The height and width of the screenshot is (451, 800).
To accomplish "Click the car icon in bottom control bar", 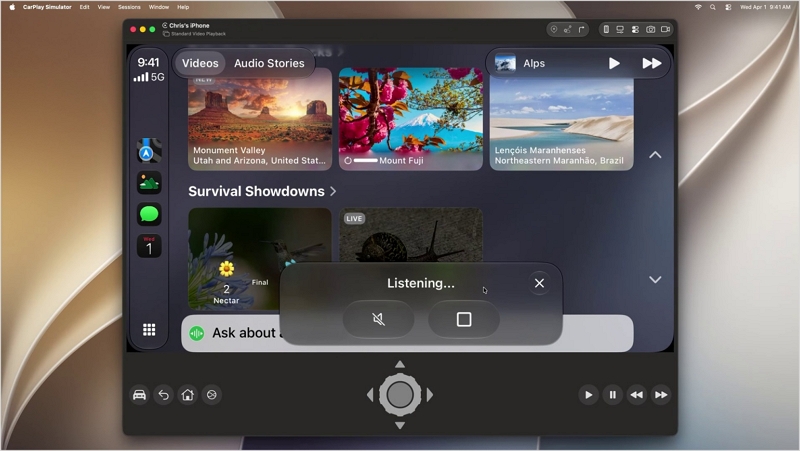I will 139,395.
